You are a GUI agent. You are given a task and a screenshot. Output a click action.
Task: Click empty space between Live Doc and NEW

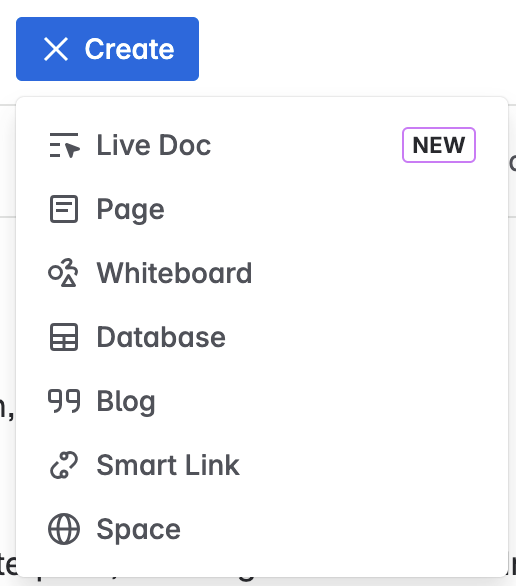point(306,145)
